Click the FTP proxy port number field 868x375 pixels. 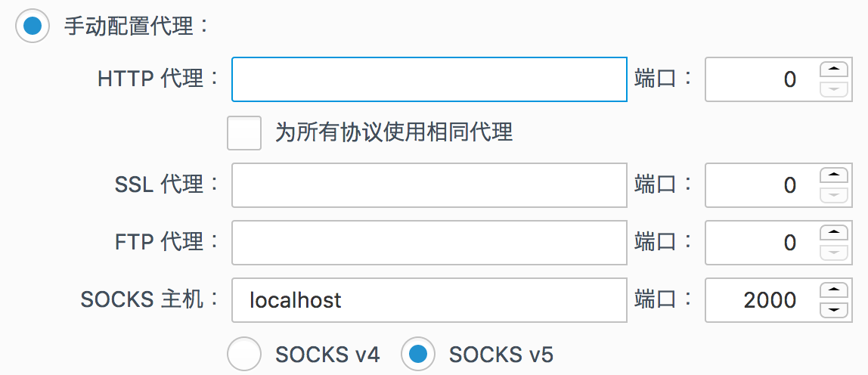click(x=761, y=243)
